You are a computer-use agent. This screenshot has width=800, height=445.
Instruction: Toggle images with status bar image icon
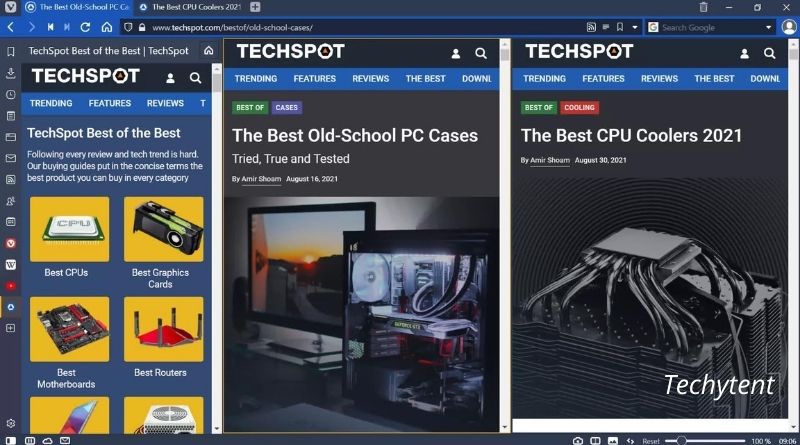pos(613,440)
